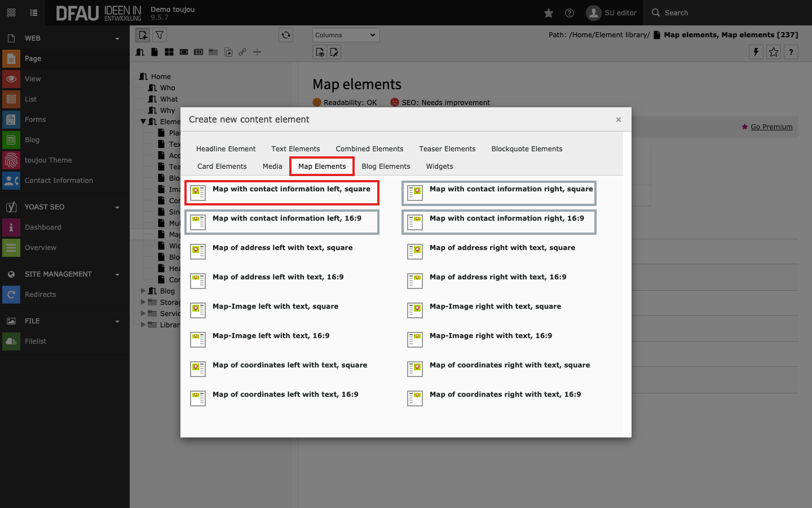This screenshot has height=508, width=812.
Task: Switch to the Teaser Elements tab
Action: (447, 149)
